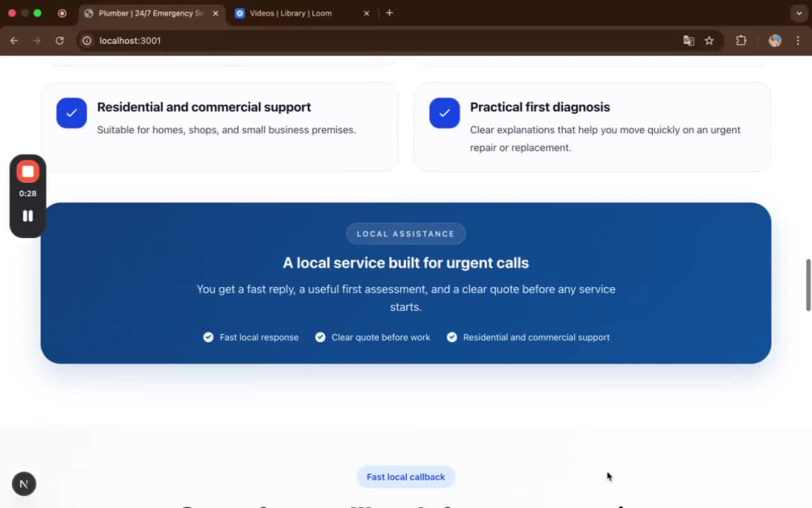The image size is (812, 508).
Task: Open a new browser tab
Action: (390, 13)
